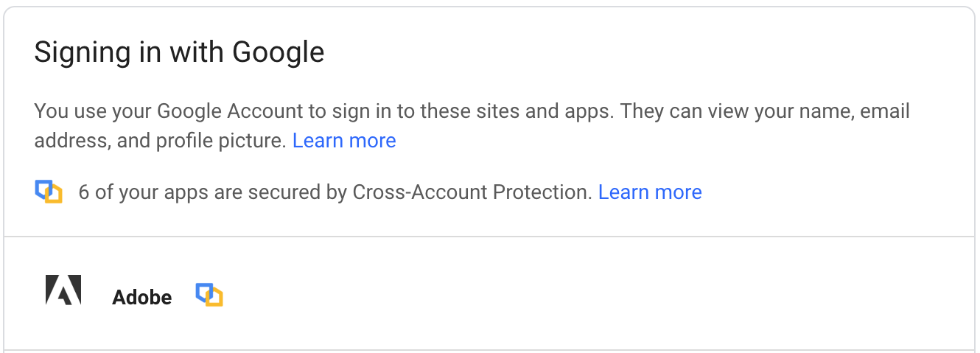This screenshot has height=353, width=980.
Task: Click the divider line above the Adobe row
Action: click(x=489, y=237)
